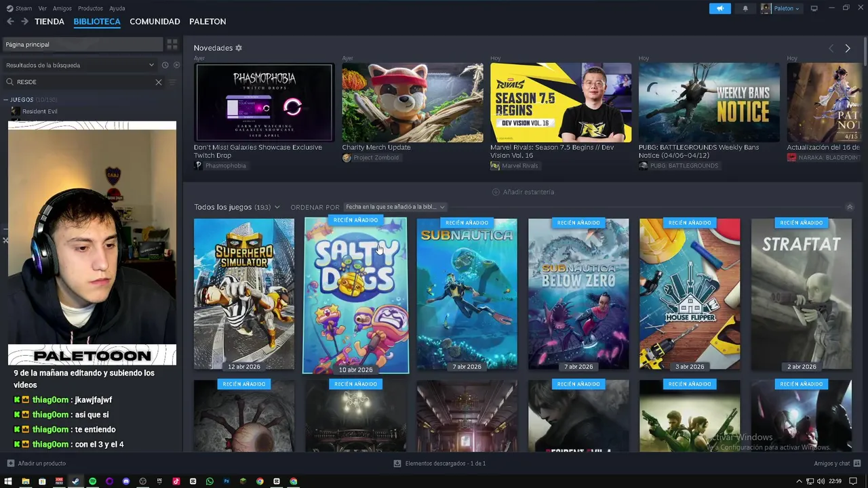The width and height of the screenshot is (868, 488).
Task: Sort by recent activity clock icon
Action: tap(165, 65)
